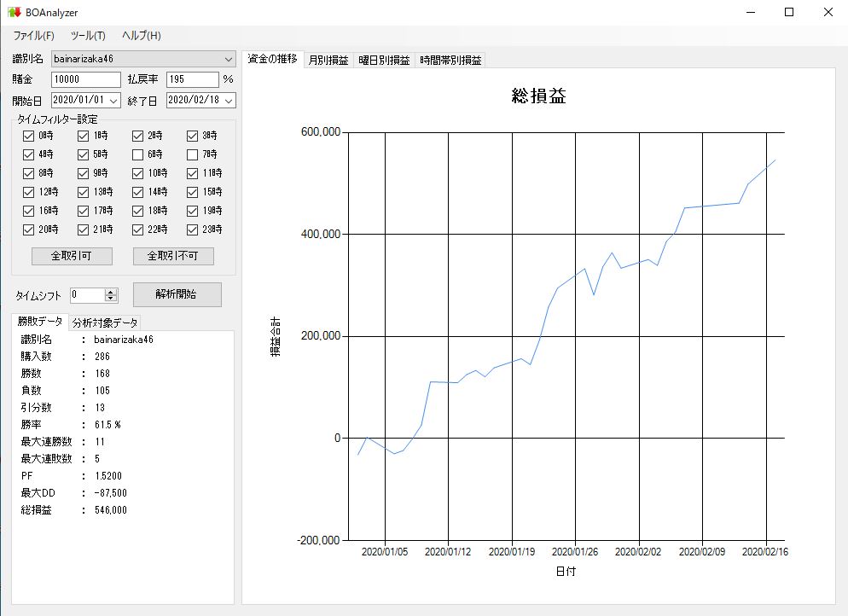Open the ファイル(F) menu
Image resolution: width=848 pixels, height=616 pixels.
33,36
